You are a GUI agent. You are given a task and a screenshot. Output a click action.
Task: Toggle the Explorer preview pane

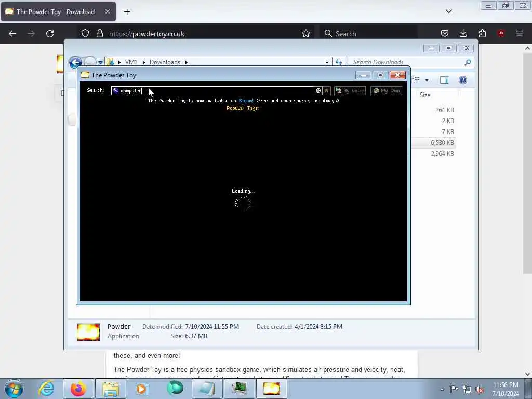[444, 80]
